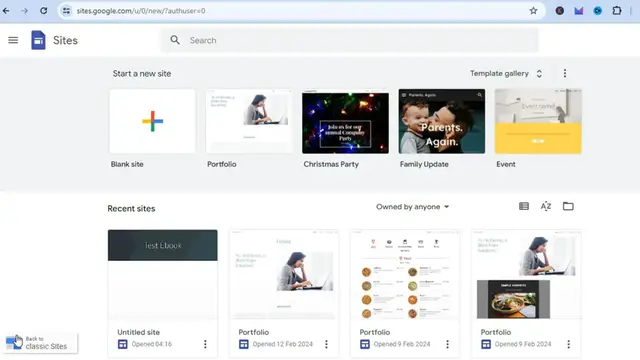This screenshot has width=640, height=360.
Task: Open the main hamburger menu
Action: (x=13, y=40)
